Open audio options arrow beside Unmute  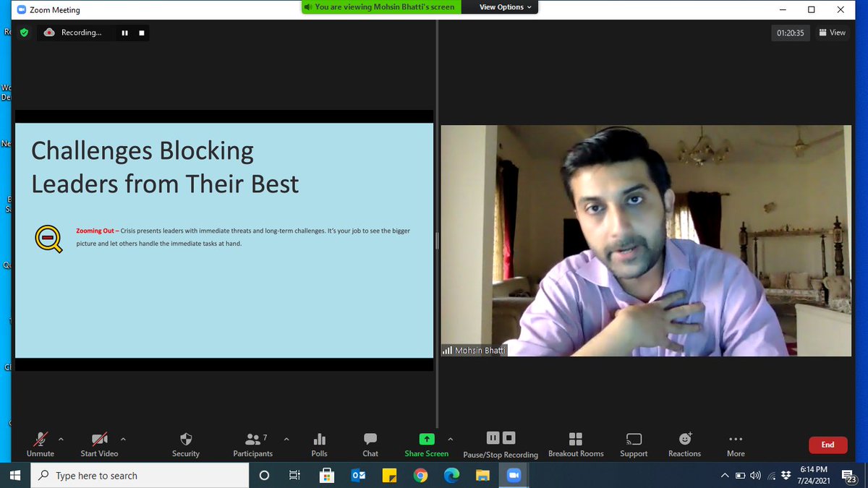tap(61, 439)
